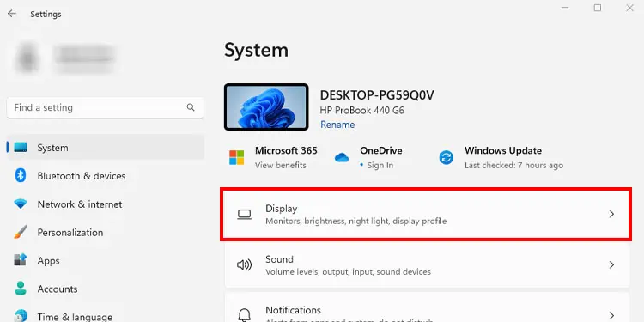The height and width of the screenshot is (322, 644).
Task: Expand Notifications with its chevron arrow
Action: point(611,315)
